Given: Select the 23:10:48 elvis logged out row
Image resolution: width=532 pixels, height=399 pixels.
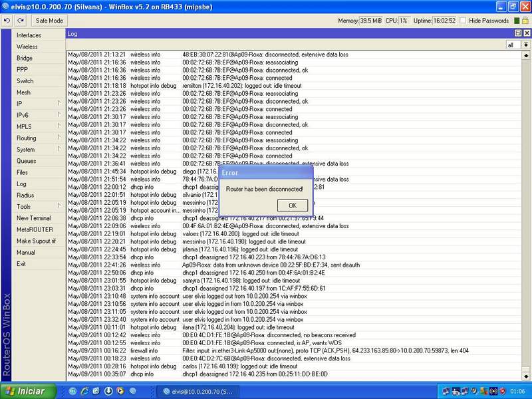Looking at the screenshot, I should click(294, 296).
